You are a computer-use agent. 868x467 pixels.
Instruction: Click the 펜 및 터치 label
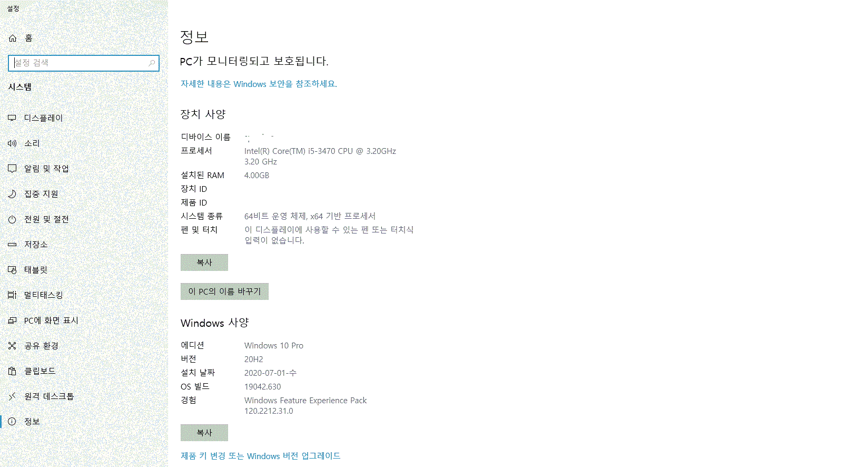tap(199, 230)
